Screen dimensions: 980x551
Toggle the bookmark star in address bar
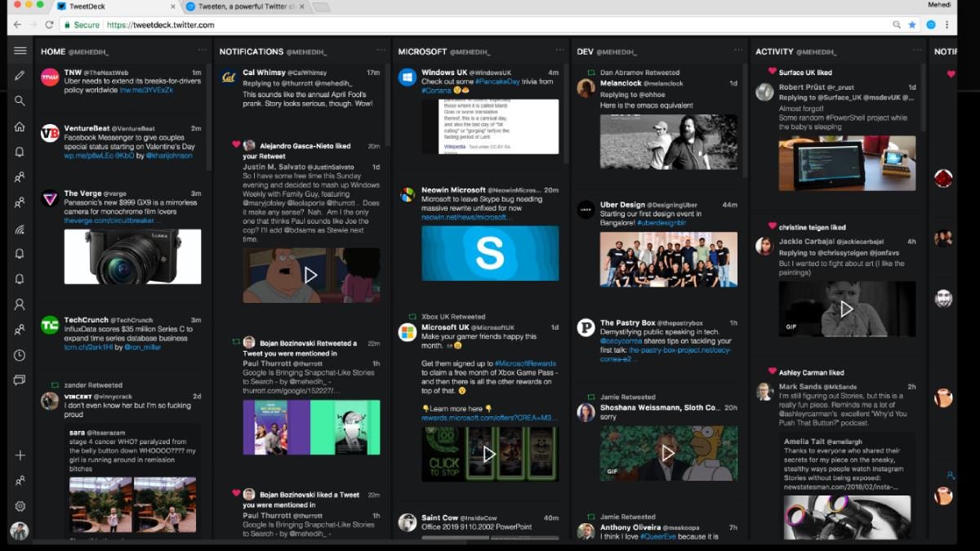pyautogui.click(x=912, y=25)
